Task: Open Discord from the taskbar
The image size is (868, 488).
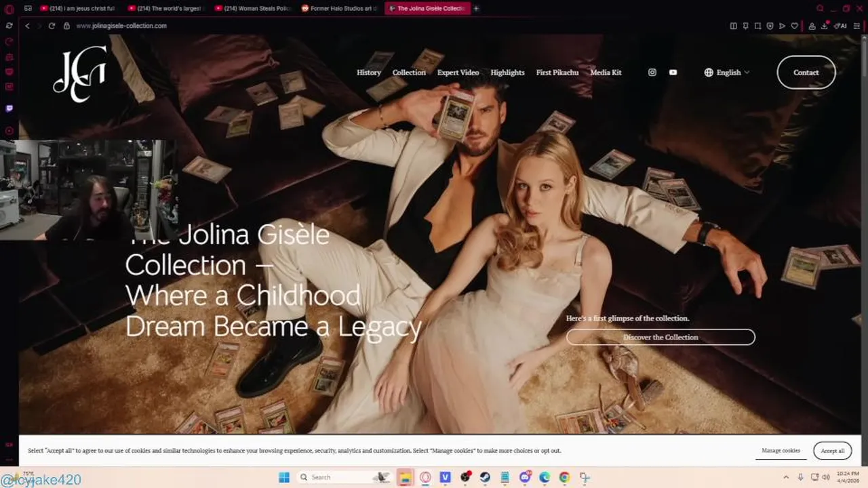Action: coord(525,477)
